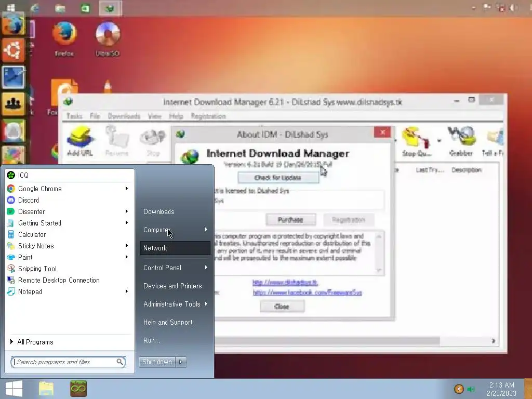This screenshot has height=399, width=532.
Task: Expand Google Chrome jump list arrow
Action: pos(127,188)
